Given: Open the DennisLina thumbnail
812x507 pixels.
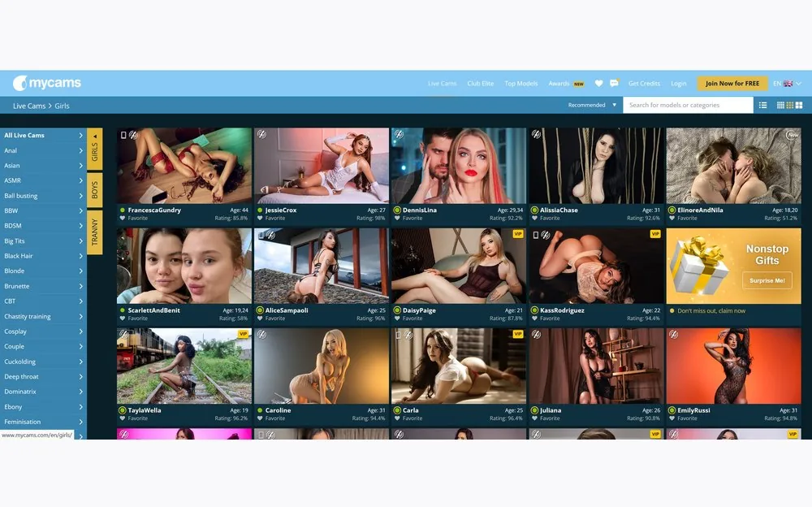Looking at the screenshot, I should pyautogui.click(x=459, y=166).
